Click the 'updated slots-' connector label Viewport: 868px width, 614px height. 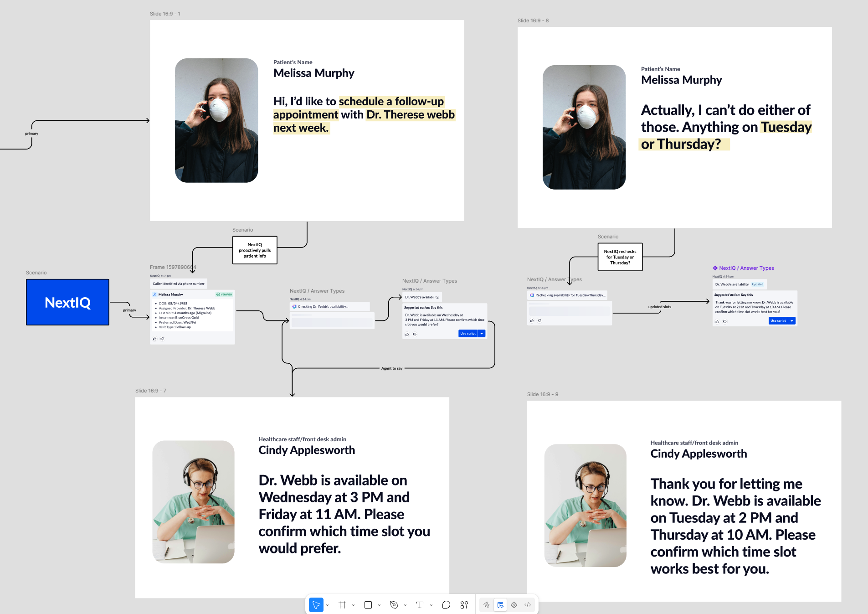(660, 307)
